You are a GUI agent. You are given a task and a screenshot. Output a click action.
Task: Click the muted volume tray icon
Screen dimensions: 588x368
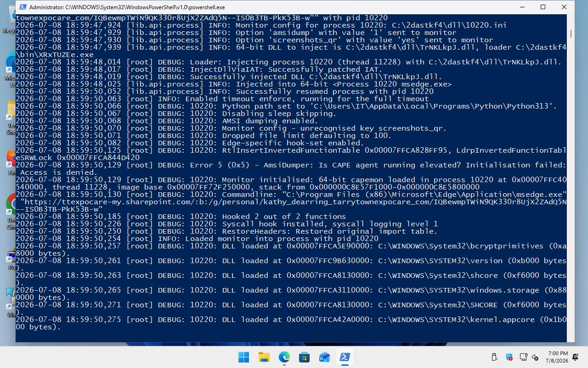point(535,357)
